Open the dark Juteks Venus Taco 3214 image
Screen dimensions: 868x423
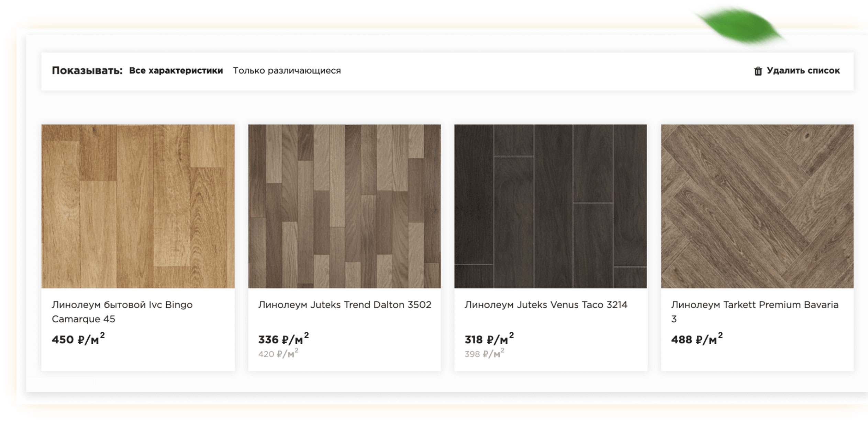[550, 206]
